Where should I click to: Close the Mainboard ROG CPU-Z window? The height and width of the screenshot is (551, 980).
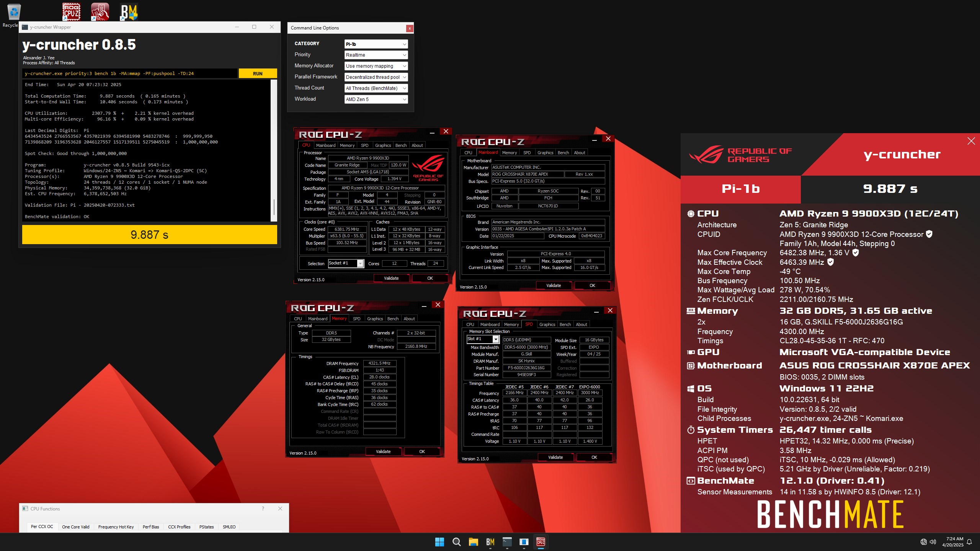pyautogui.click(x=608, y=139)
